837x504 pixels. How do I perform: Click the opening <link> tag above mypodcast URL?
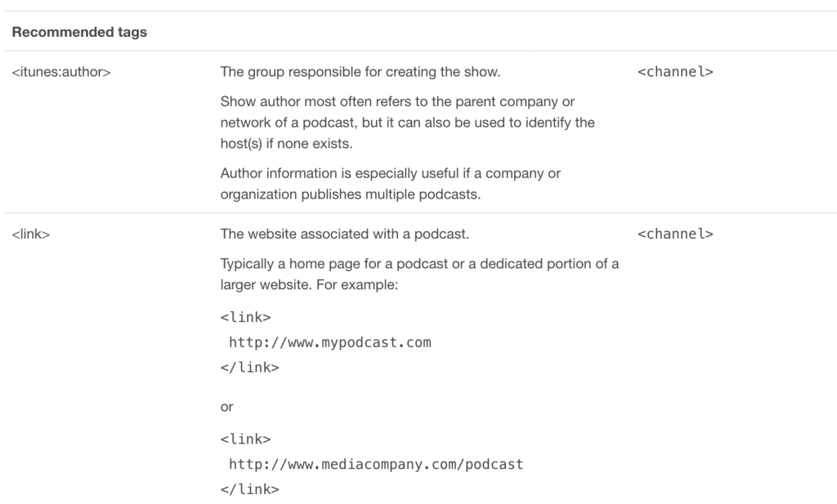point(245,316)
